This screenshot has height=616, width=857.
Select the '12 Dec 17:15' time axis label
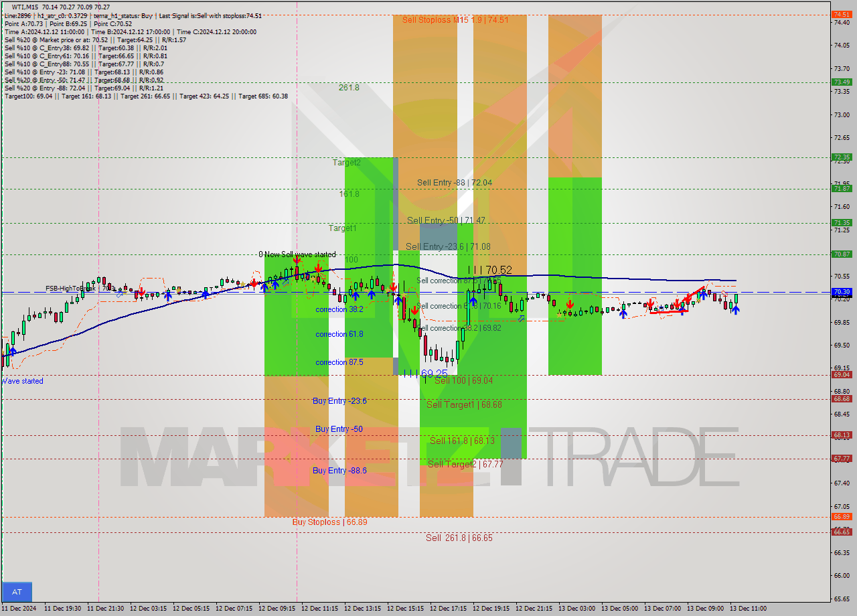(448, 609)
